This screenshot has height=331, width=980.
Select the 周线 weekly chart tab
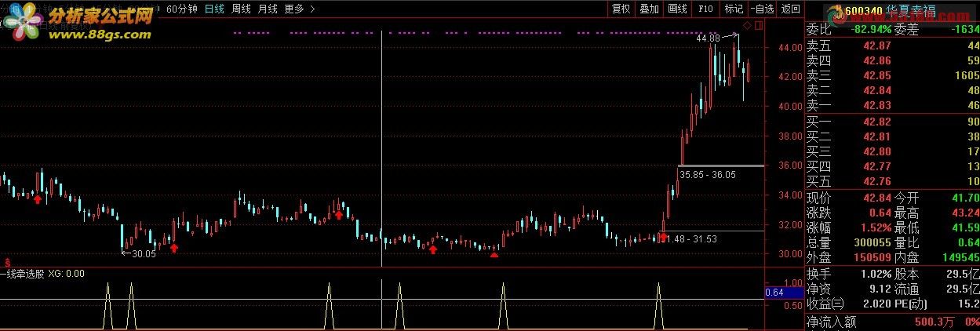pos(240,9)
